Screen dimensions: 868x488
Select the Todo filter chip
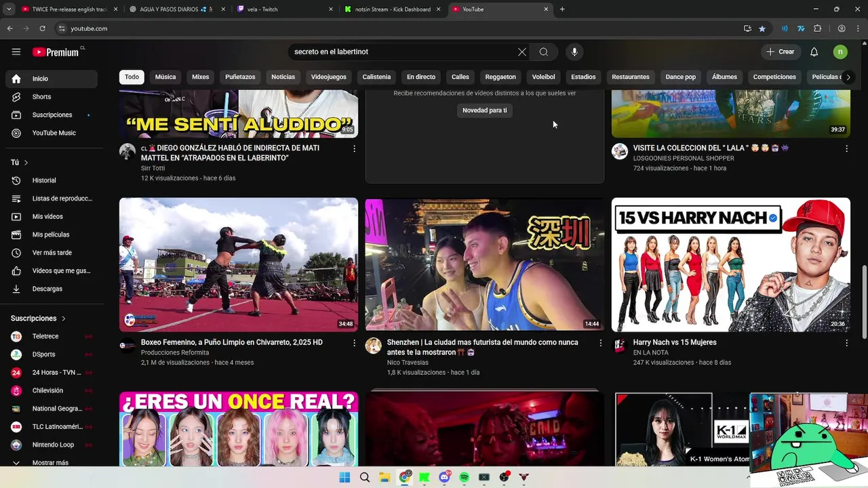(x=132, y=77)
